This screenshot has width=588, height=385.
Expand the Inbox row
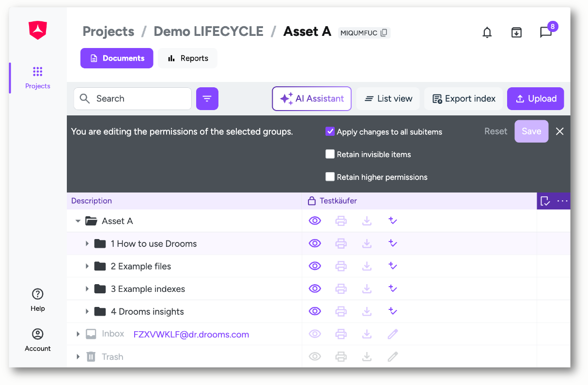pyautogui.click(x=78, y=334)
